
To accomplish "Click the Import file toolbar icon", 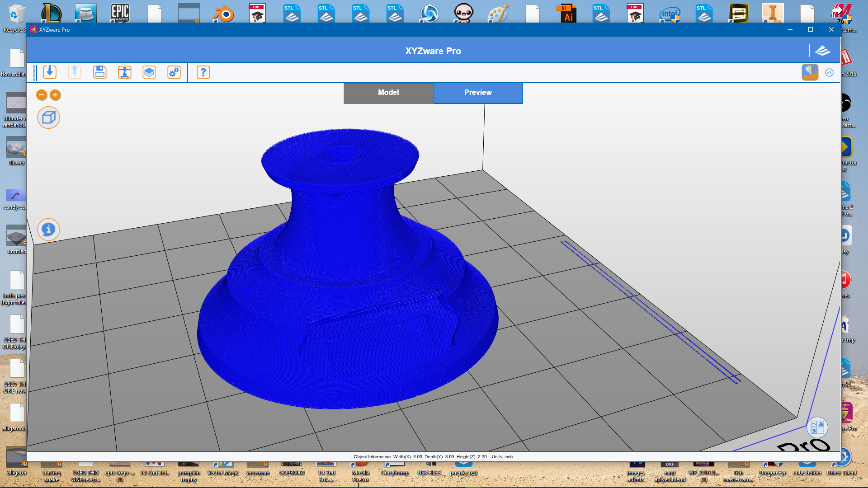I will pos(50,72).
